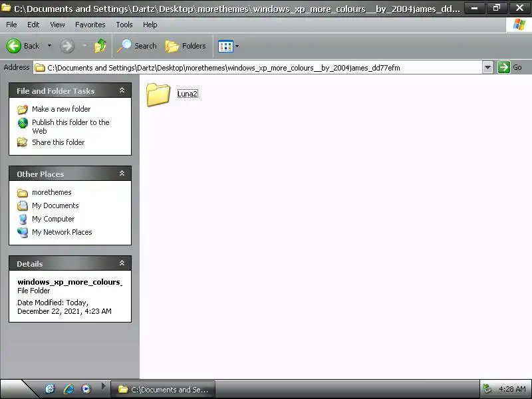Click Make a new folder link
532x399 pixels.
click(x=61, y=109)
